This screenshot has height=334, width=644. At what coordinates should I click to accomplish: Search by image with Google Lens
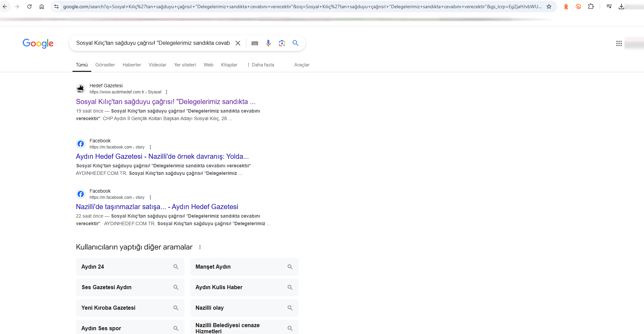point(282,43)
